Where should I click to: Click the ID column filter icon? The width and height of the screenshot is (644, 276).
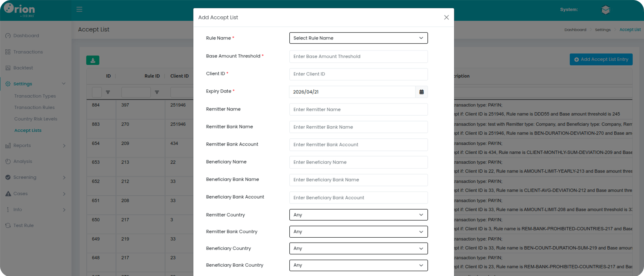(108, 93)
